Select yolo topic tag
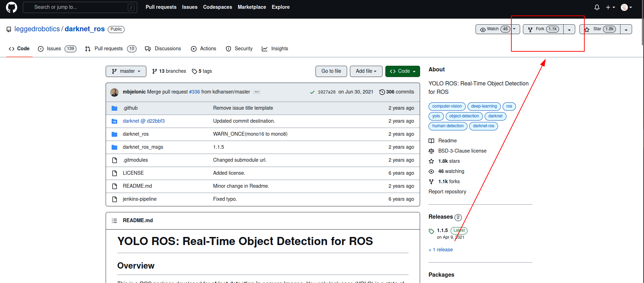This screenshot has width=644, height=283. coord(436,116)
